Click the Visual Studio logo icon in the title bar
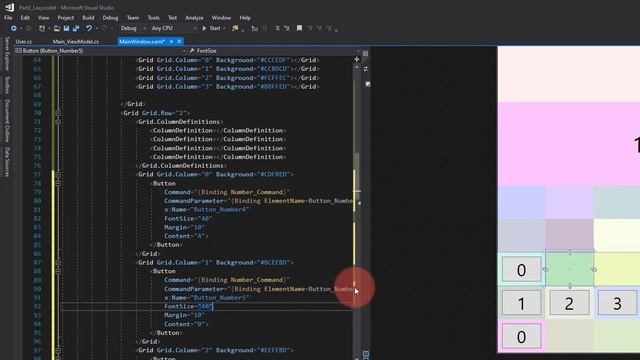The height and width of the screenshot is (360, 640). (x=9, y=7)
